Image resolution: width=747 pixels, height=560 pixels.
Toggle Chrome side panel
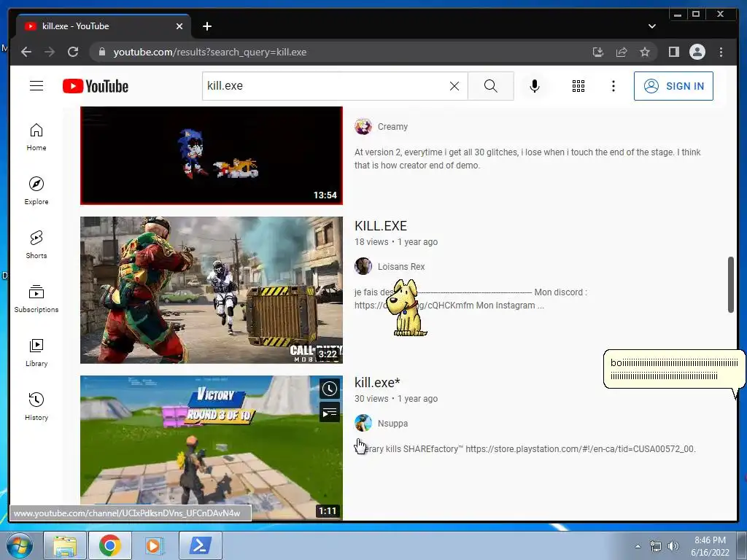pyautogui.click(x=673, y=52)
